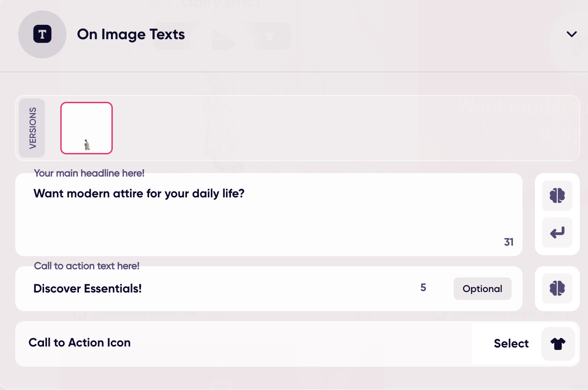Click the call to action count 5
The width and height of the screenshot is (588, 390).
(423, 288)
